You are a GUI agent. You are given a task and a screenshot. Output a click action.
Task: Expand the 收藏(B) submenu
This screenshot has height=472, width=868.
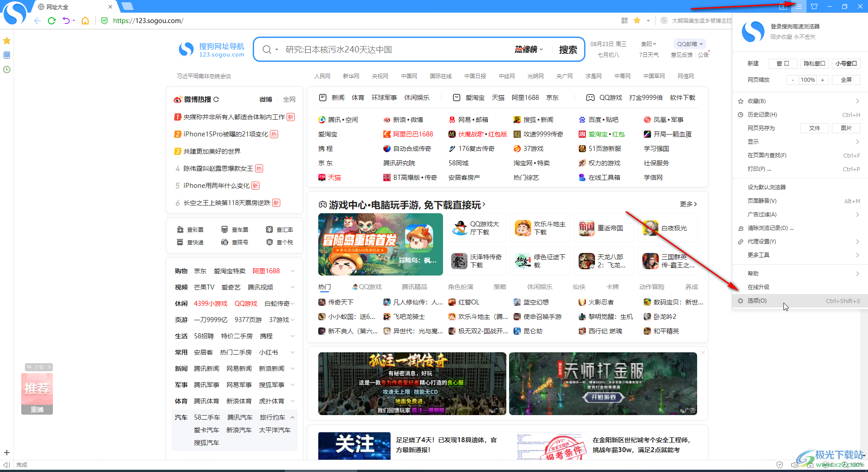(799, 101)
